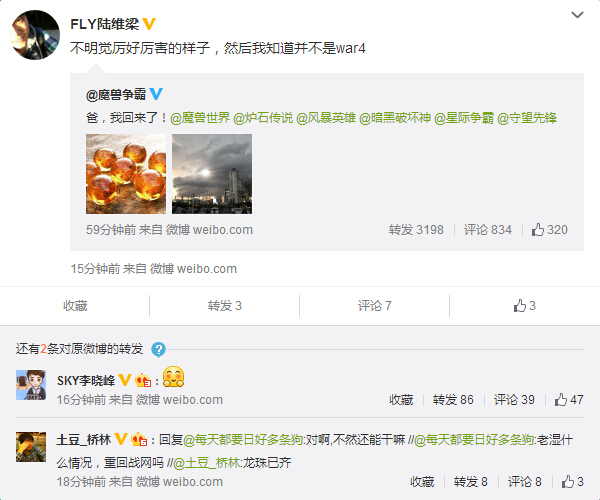Click the orange verified badge beside FLY陆维梁
600x500 pixels.
[149, 24]
